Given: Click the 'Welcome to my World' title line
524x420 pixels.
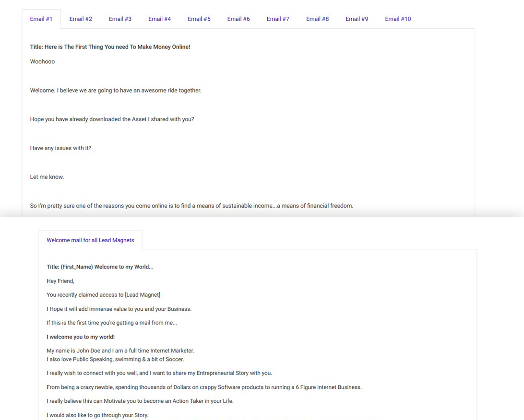Looking at the screenshot, I should point(99,267).
